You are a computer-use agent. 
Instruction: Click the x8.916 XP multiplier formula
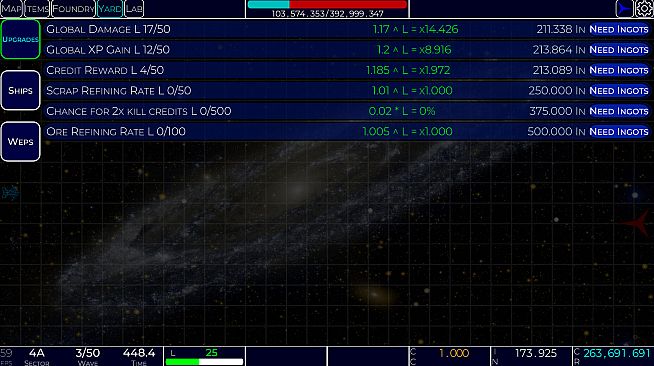pyautogui.click(x=414, y=50)
